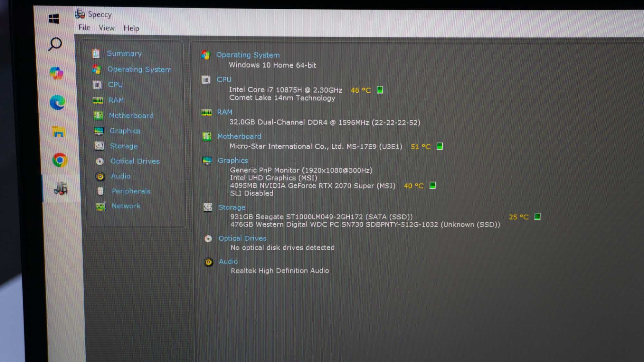This screenshot has width=644, height=362.
Task: Open Network section in sidebar
Action: point(126,206)
